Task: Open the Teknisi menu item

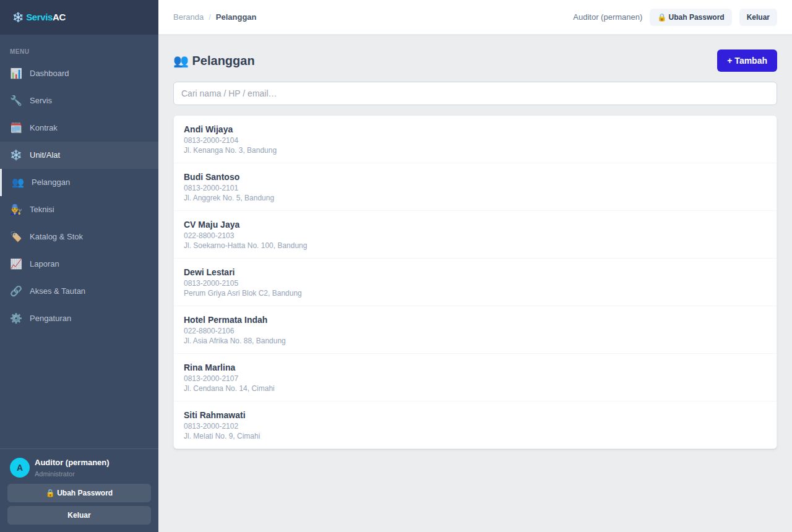Action: (79, 210)
